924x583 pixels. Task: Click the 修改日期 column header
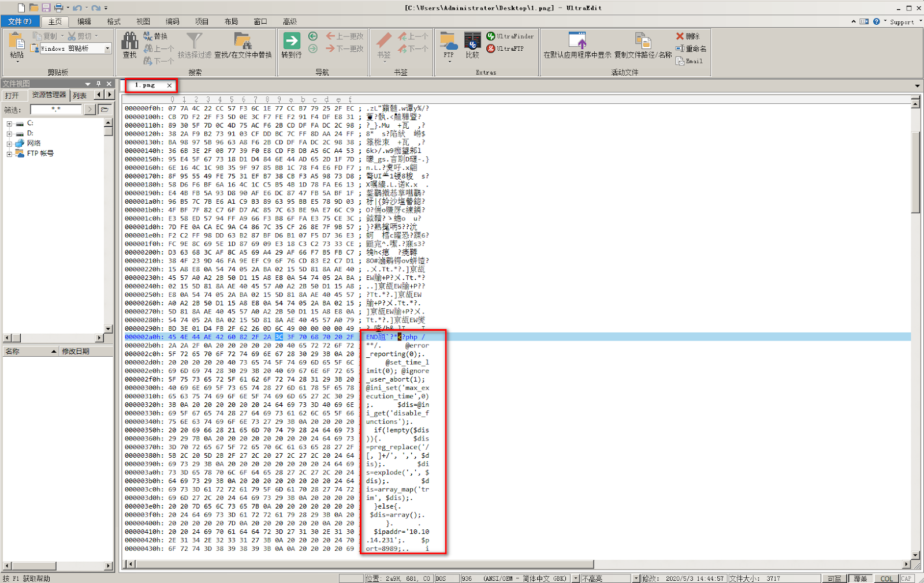pyautogui.click(x=85, y=351)
